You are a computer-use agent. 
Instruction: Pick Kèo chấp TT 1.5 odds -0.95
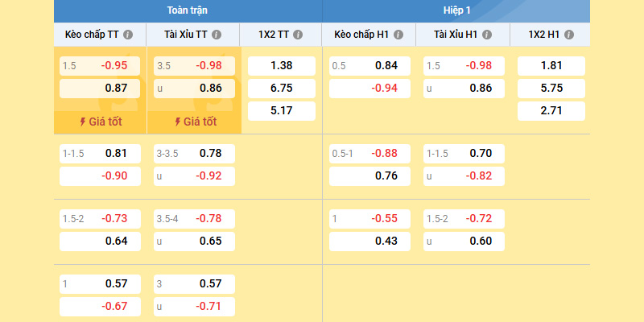tap(100, 66)
